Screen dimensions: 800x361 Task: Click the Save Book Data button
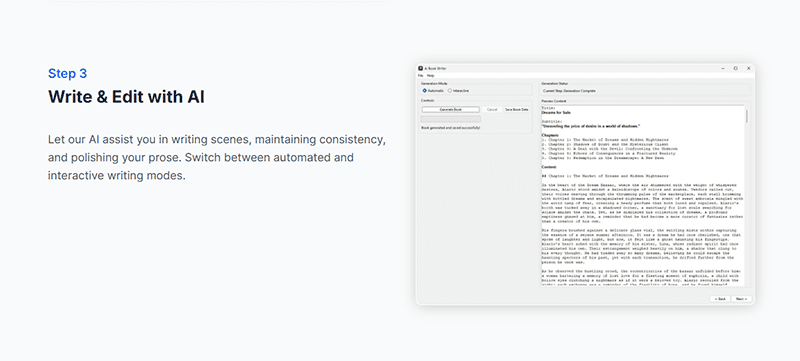pyautogui.click(x=516, y=110)
